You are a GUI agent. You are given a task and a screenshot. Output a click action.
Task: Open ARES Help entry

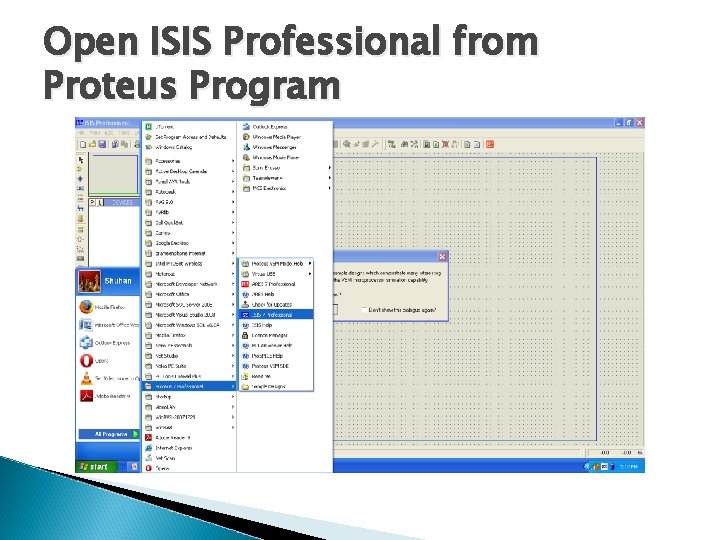coord(276,294)
